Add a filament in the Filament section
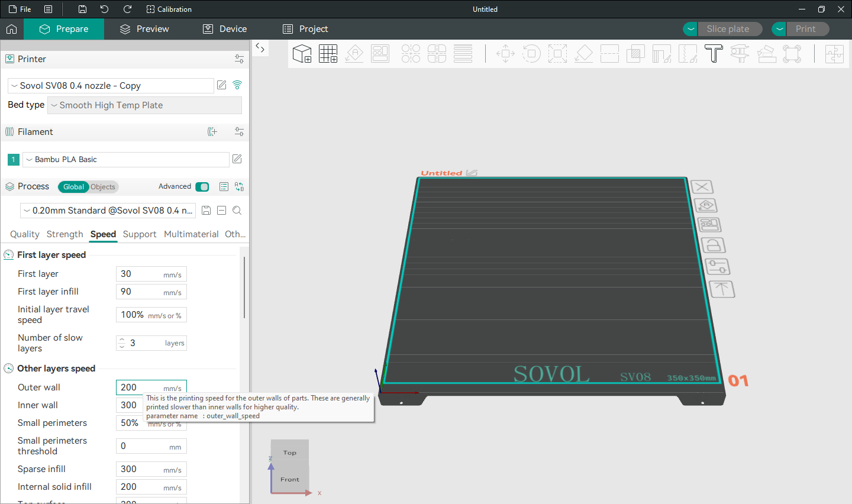Viewport: 852px width, 504px height. tap(212, 132)
